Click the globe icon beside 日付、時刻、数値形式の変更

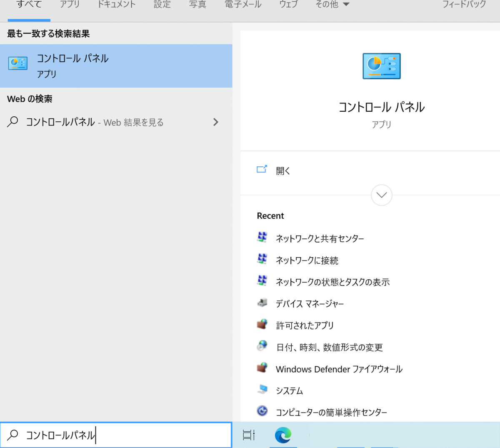click(x=262, y=346)
